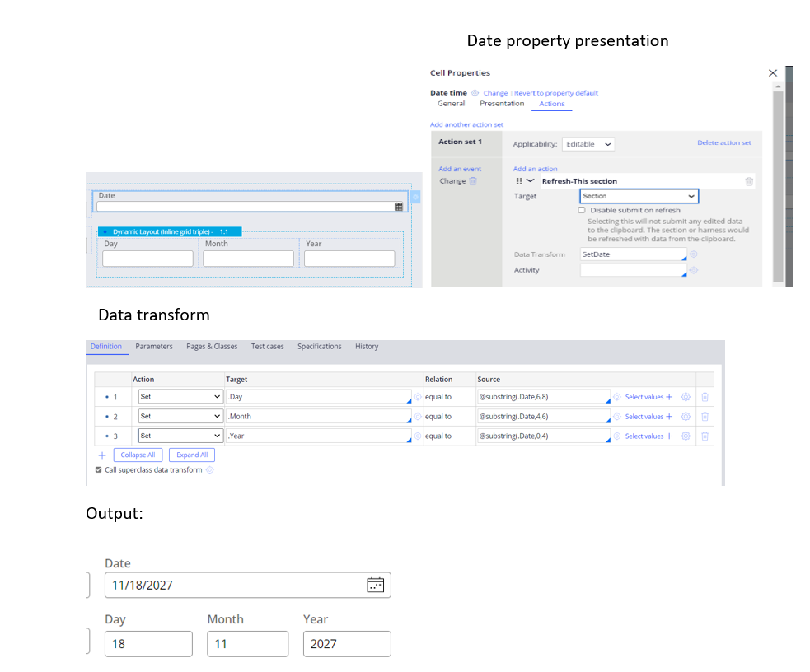810x672 pixels.
Task: Uncheck Call superclass data transform
Action: [99, 470]
